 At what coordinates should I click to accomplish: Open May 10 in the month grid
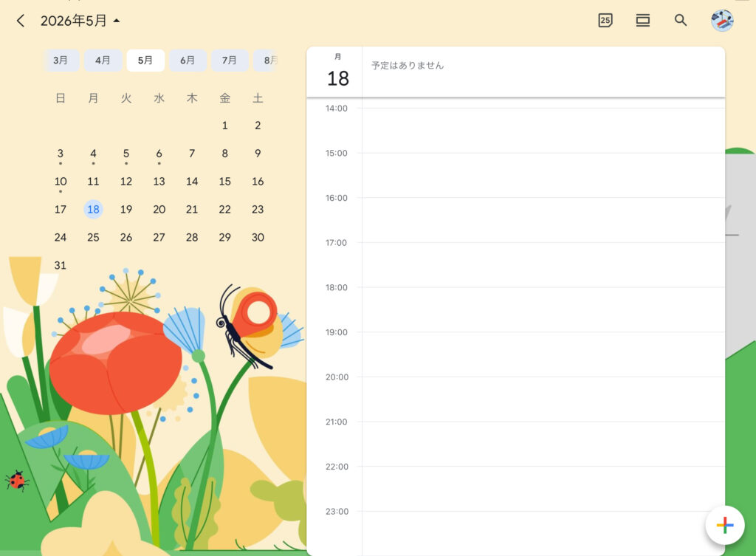tap(61, 182)
